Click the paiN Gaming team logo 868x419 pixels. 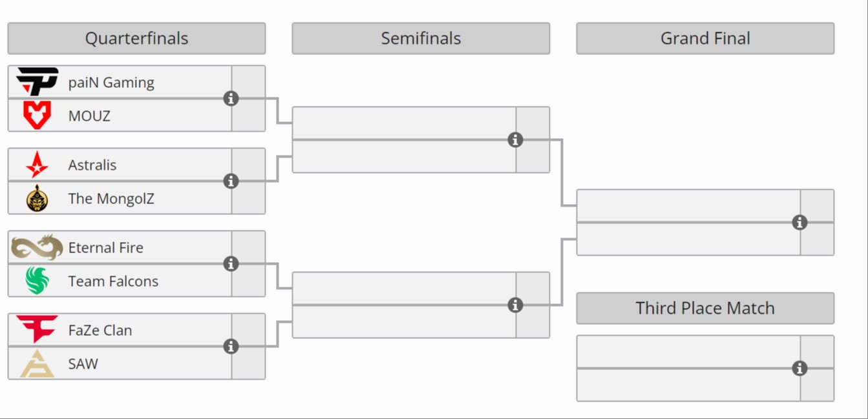click(x=37, y=82)
